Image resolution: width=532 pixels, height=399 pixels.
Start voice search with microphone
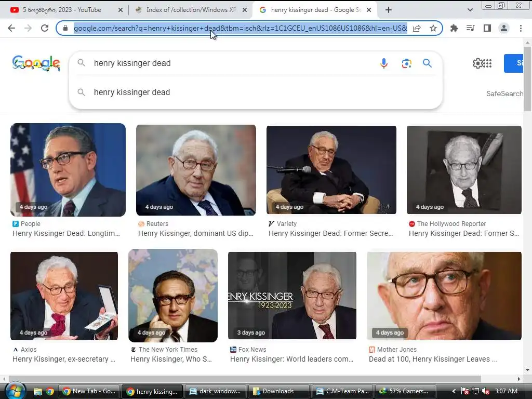(384, 63)
